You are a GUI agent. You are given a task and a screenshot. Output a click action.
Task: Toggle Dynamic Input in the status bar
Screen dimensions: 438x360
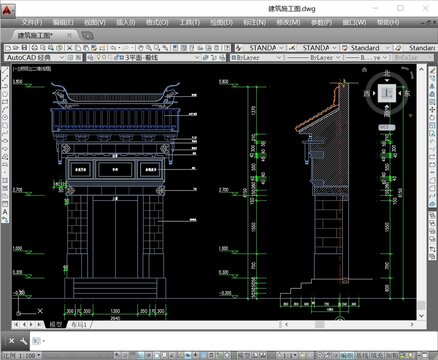click(187, 355)
